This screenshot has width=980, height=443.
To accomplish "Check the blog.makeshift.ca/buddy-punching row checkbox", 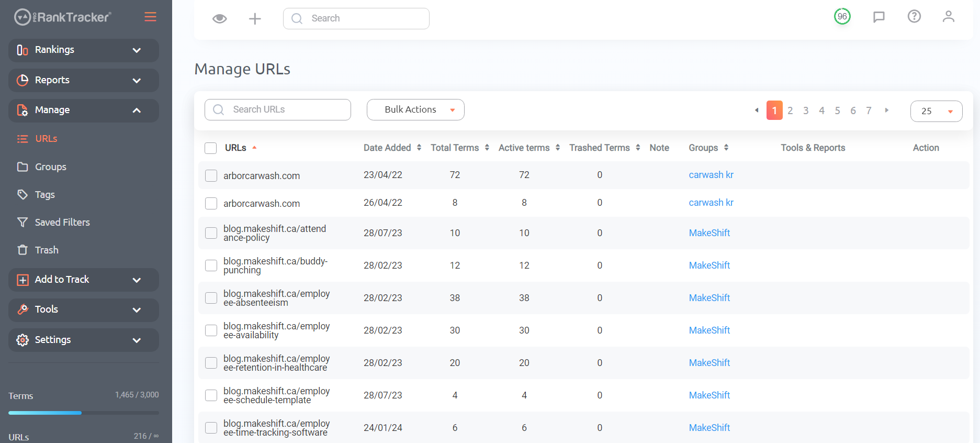I will (211, 265).
